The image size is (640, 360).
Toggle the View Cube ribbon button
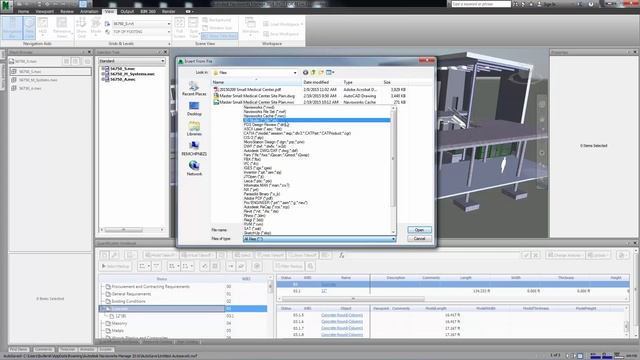(29, 28)
